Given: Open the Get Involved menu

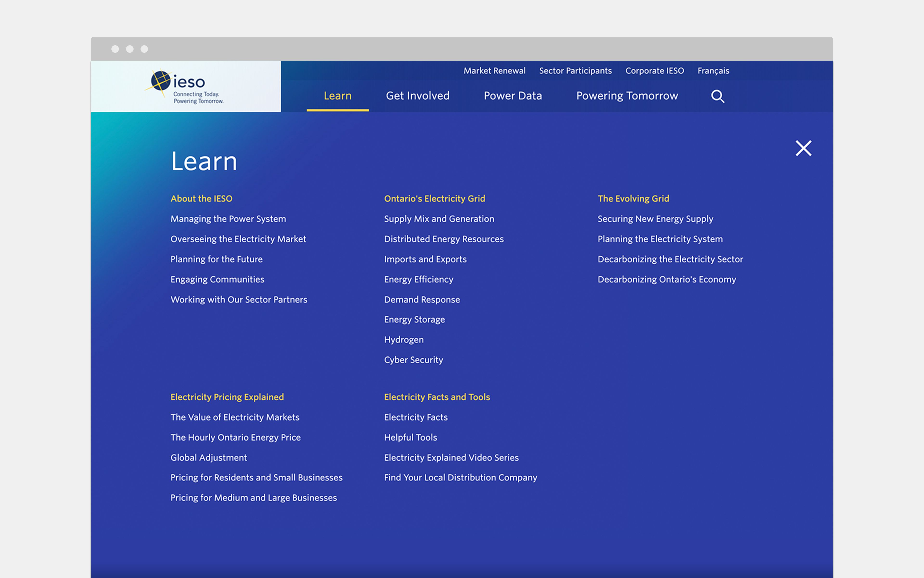Looking at the screenshot, I should coord(418,96).
